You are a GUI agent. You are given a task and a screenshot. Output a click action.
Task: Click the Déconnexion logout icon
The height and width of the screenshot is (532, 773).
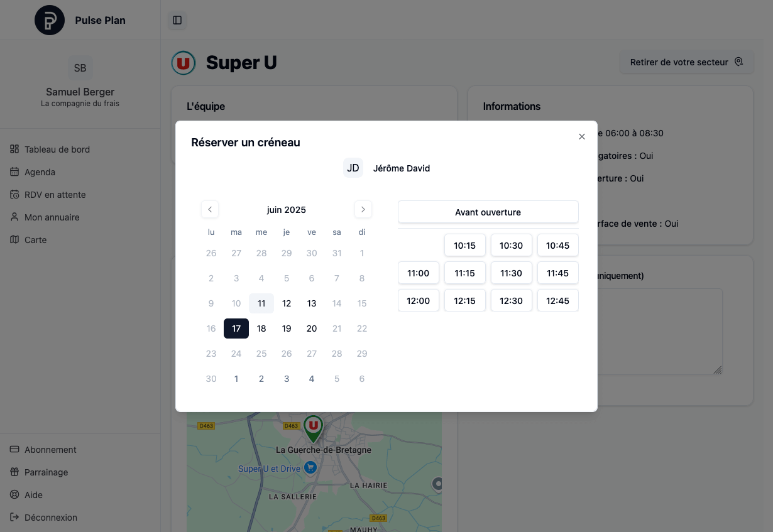[14, 518]
